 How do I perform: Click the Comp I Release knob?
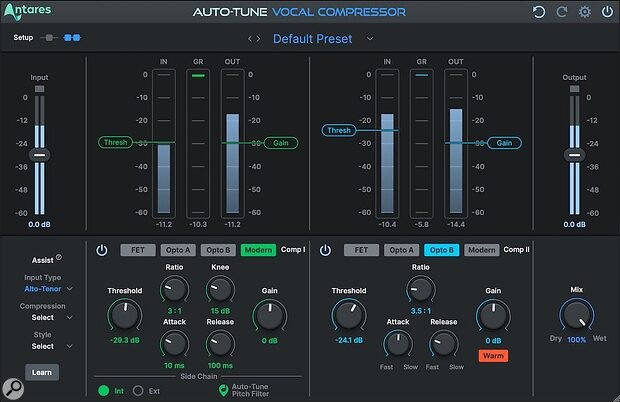pyautogui.click(x=220, y=344)
